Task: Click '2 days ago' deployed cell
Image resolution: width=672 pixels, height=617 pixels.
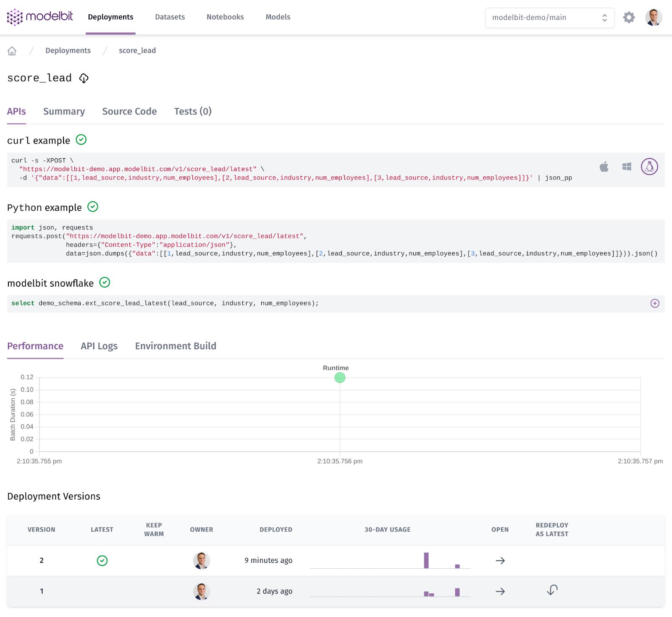Action: click(x=275, y=591)
